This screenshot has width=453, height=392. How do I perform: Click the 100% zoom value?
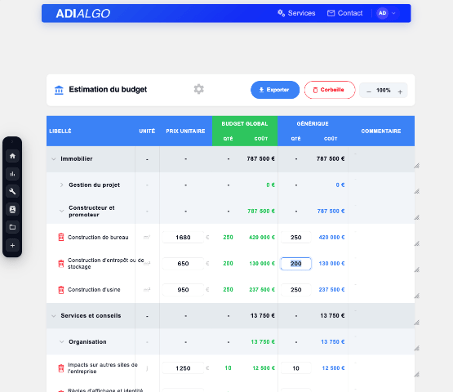(x=383, y=90)
